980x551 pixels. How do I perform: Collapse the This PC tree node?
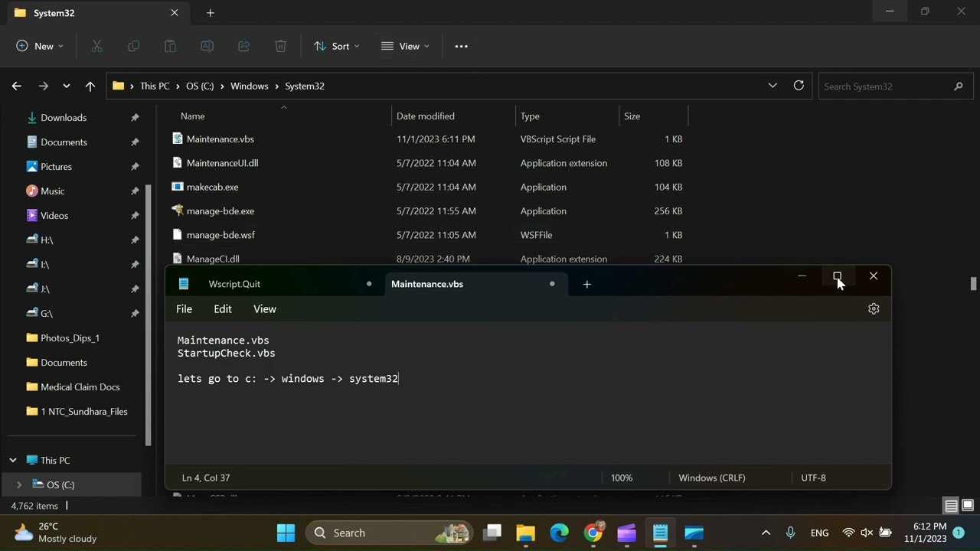(13, 460)
